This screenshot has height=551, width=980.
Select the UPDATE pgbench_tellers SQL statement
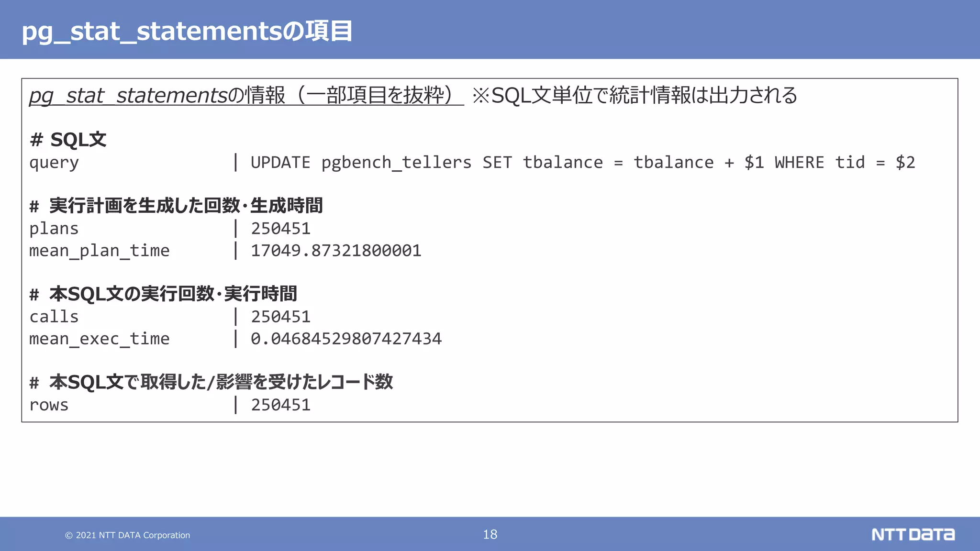(x=583, y=163)
